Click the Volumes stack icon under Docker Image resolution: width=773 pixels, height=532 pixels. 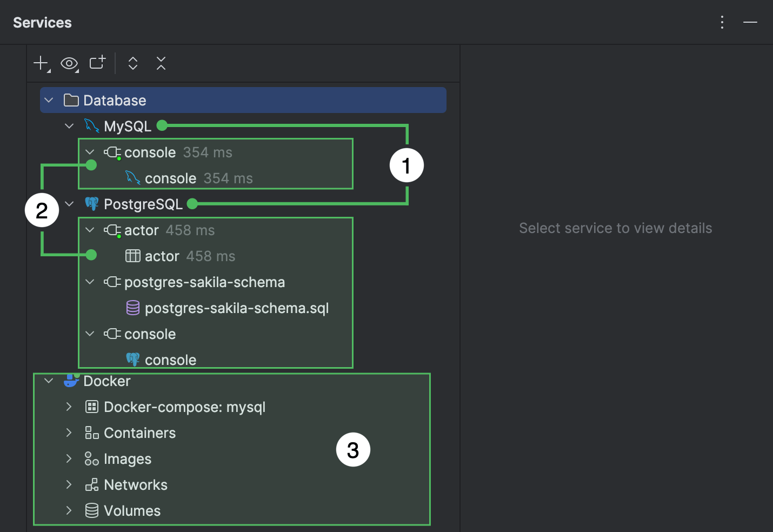point(91,510)
